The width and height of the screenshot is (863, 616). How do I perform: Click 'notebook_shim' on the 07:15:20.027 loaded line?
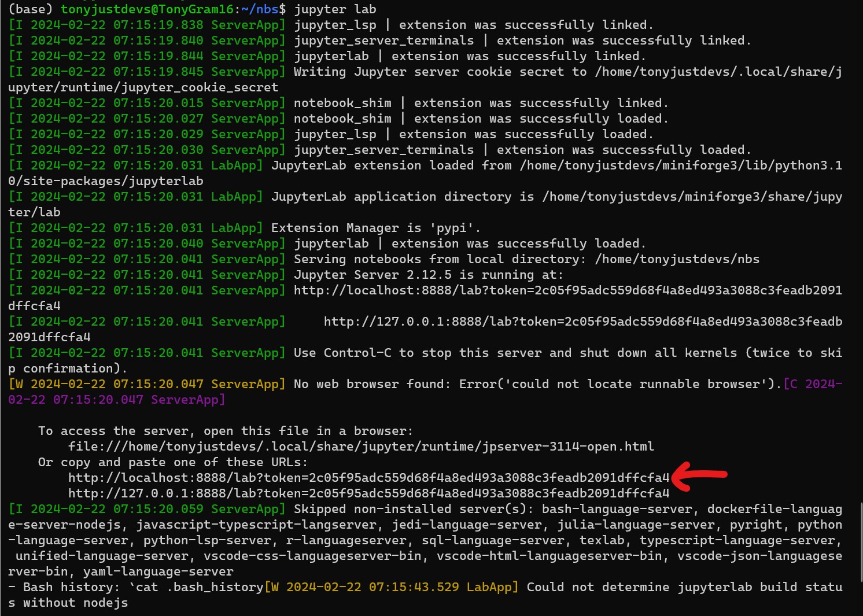point(342,119)
